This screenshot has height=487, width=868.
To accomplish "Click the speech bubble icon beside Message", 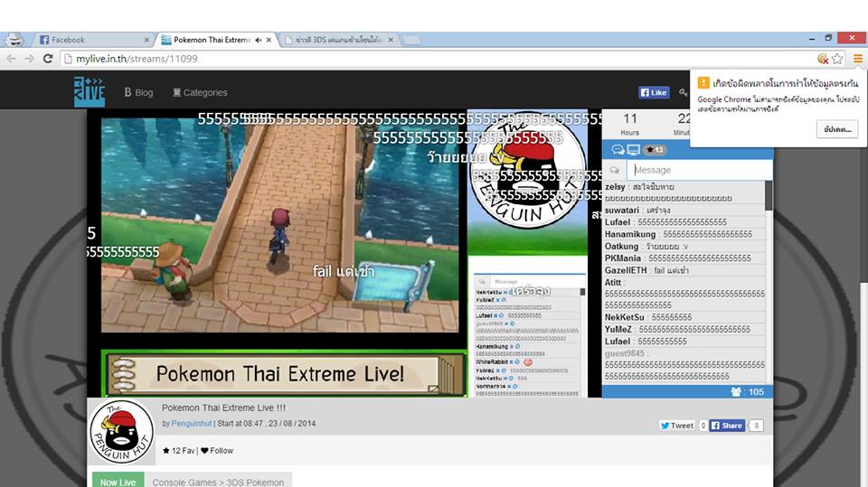I will pyautogui.click(x=614, y=170).
